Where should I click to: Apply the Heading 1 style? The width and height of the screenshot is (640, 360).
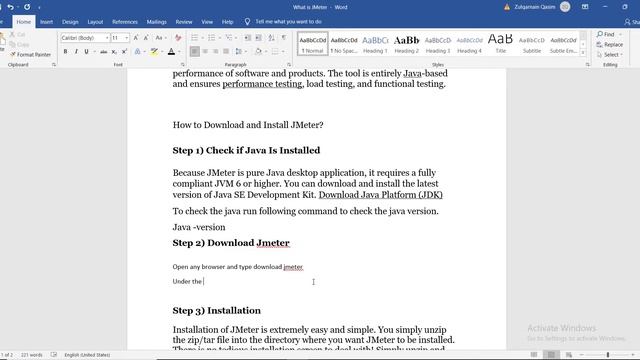375,44
